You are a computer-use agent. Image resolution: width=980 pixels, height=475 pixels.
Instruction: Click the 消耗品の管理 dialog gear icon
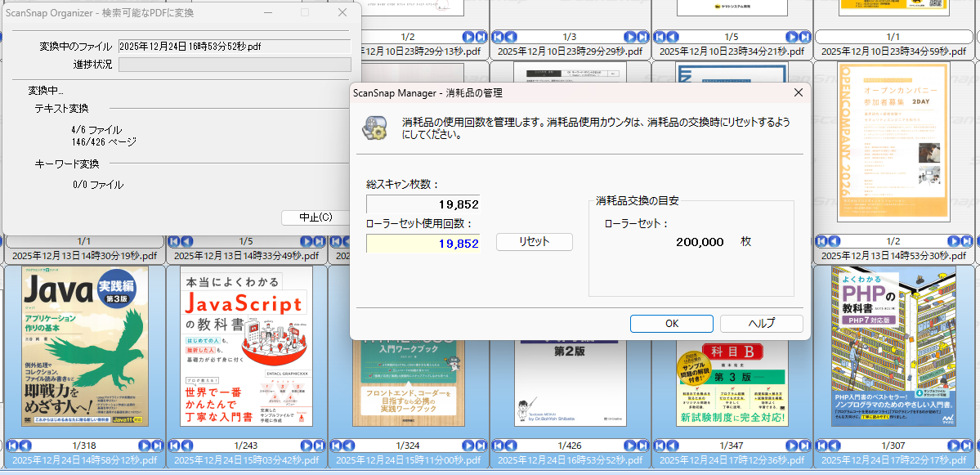[377, 128]
